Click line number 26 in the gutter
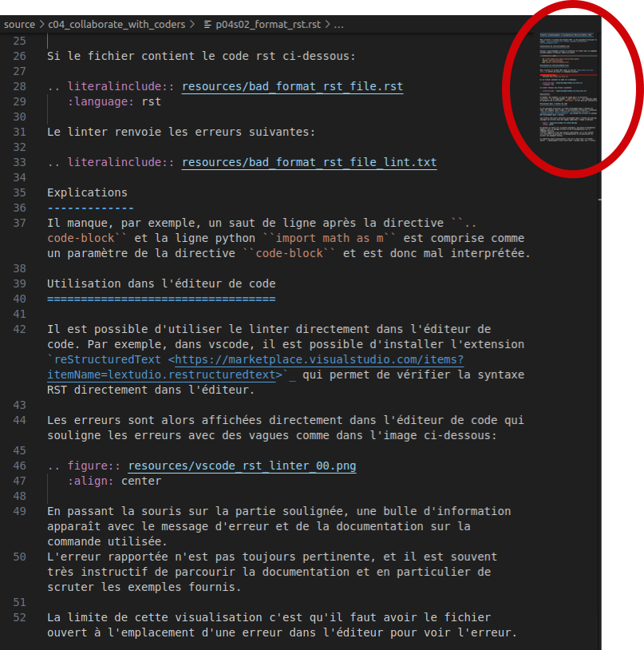 point(19,57)
